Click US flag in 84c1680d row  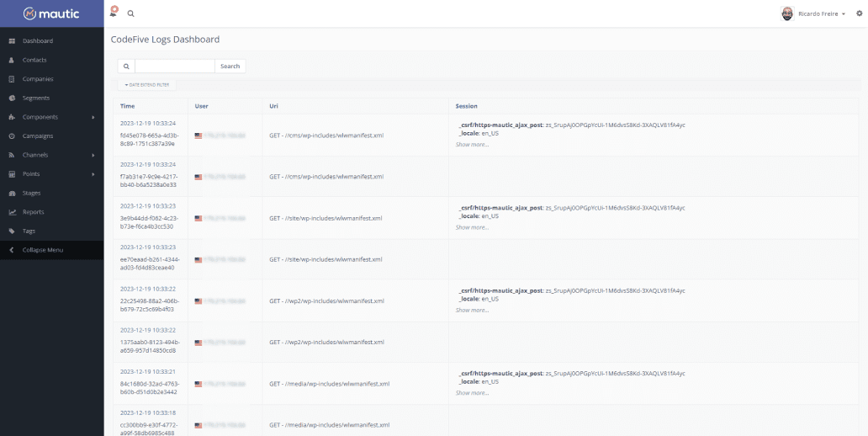[198, 384]
